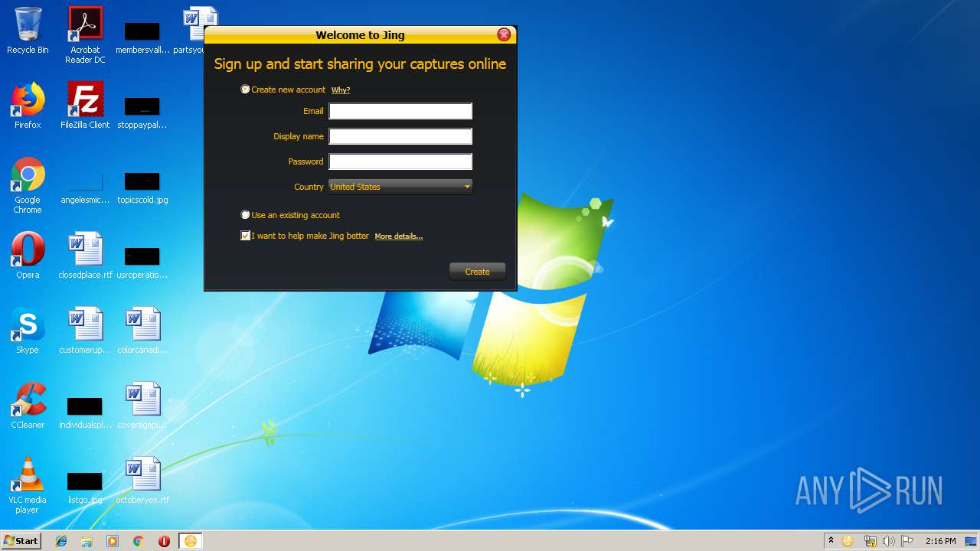The image size is (980, 551).
Task: Select the customerup... Word document icon
Action: click(85, 331)
